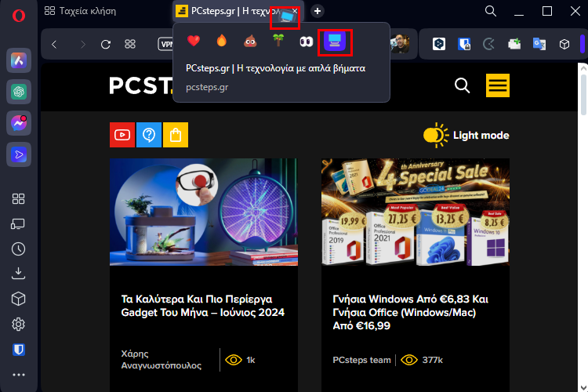
Task: Open the Special Sale article thumbnail
Action: [x=415, y=212]
